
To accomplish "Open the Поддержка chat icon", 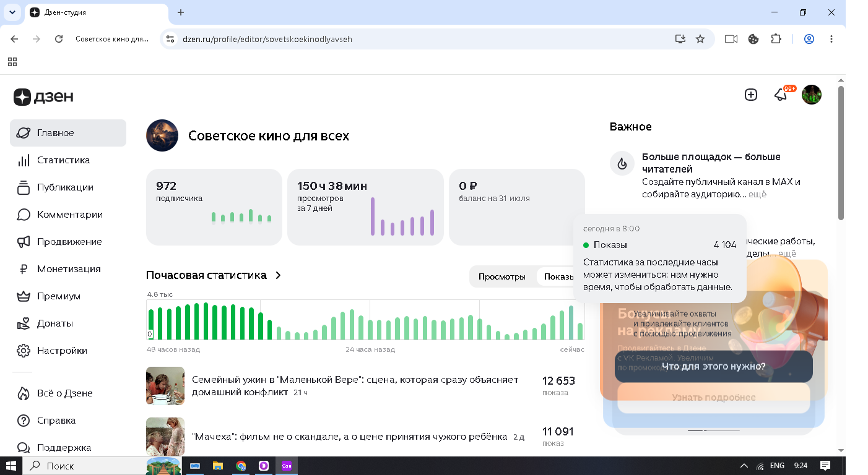I will [24, 448].
